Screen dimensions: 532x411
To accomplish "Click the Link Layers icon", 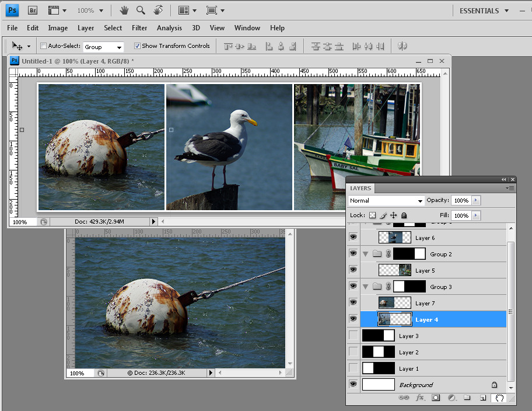I will point(404,398).
